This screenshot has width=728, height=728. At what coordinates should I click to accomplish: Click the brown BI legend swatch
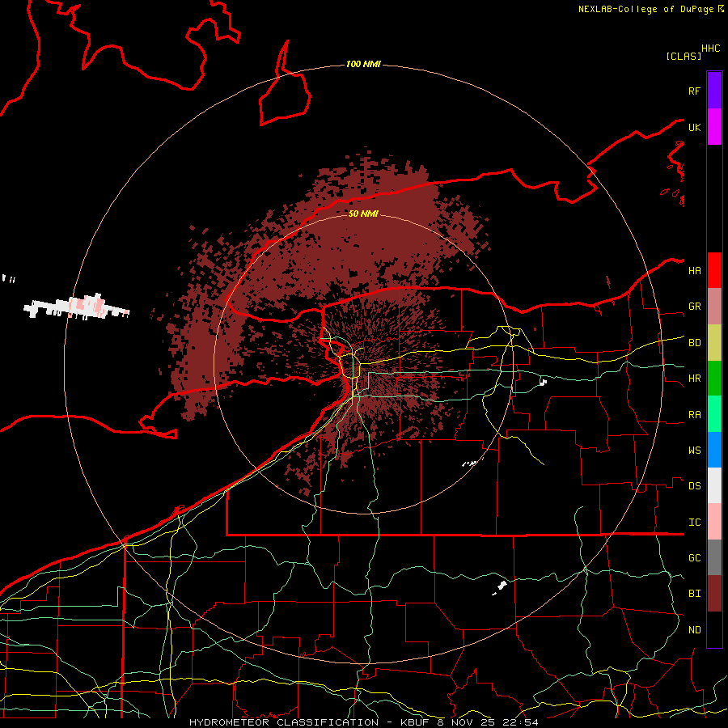click(x=714, y=594)
